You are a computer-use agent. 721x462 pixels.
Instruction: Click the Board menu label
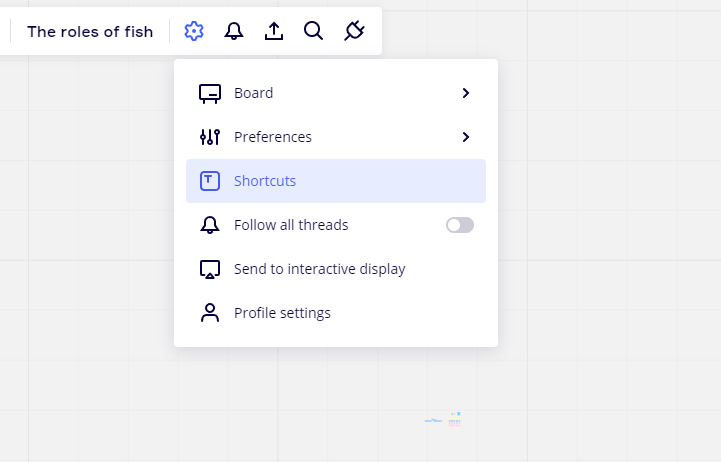point(253,93)
